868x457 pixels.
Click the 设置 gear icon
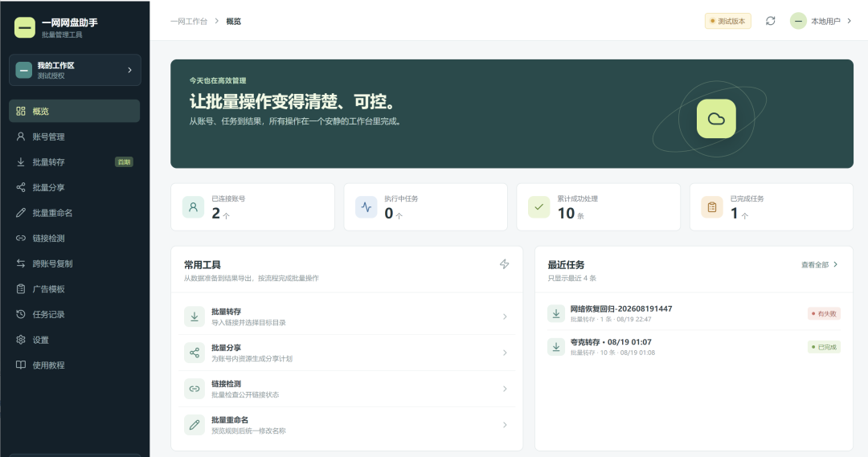(20, 340)
